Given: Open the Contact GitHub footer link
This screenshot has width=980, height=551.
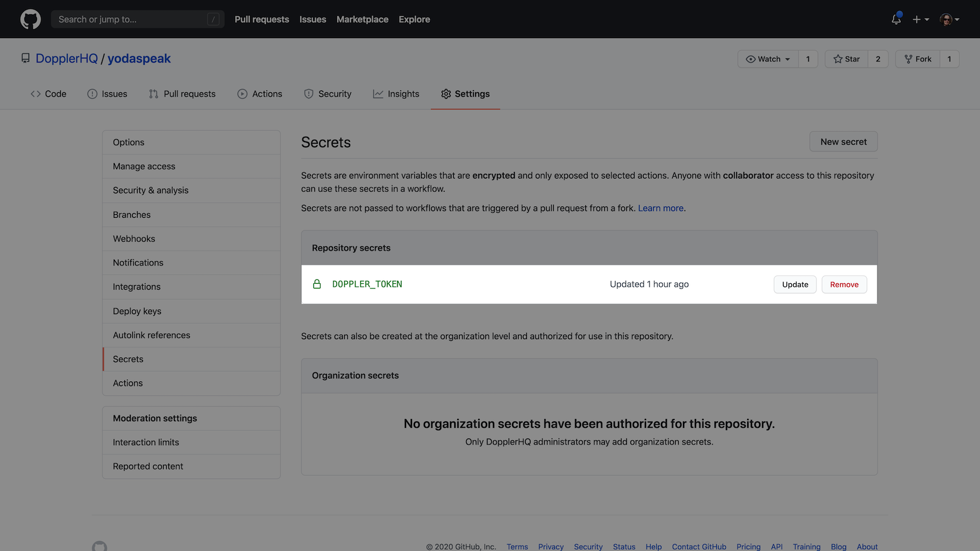Looking at the screenshot, I should 699,547.
